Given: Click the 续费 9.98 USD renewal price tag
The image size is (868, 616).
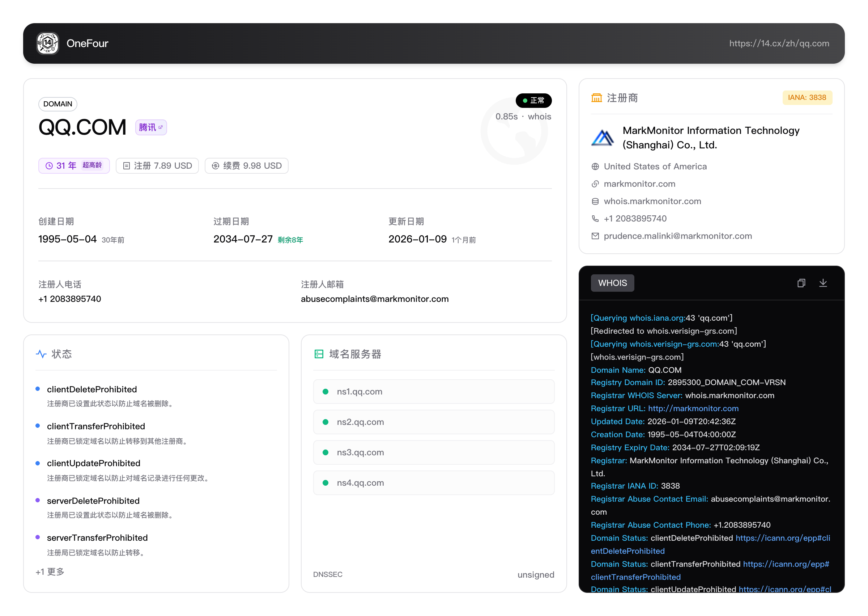Looking at the screenshot, I should click(x=246, y=166).
